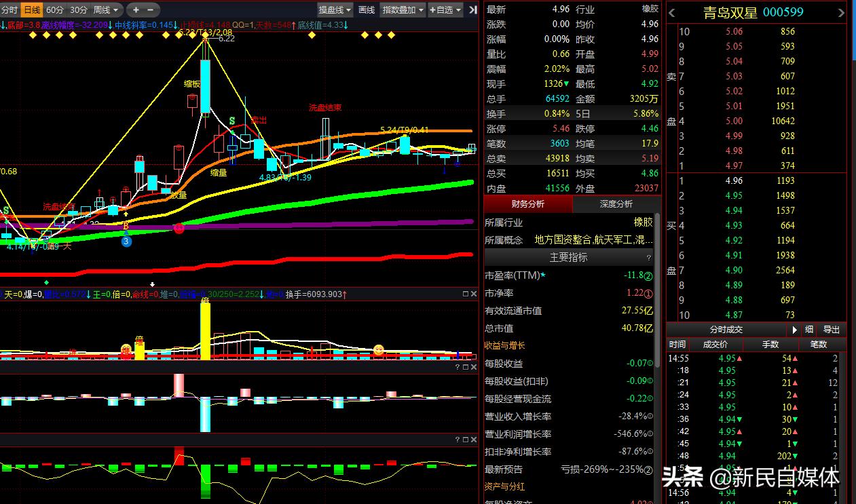Open the +自选 watchlist dropdown

click(445, 9)
